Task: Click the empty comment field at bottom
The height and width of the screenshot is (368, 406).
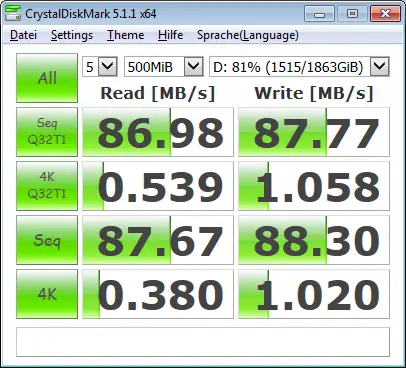Action: click(203, 342)
